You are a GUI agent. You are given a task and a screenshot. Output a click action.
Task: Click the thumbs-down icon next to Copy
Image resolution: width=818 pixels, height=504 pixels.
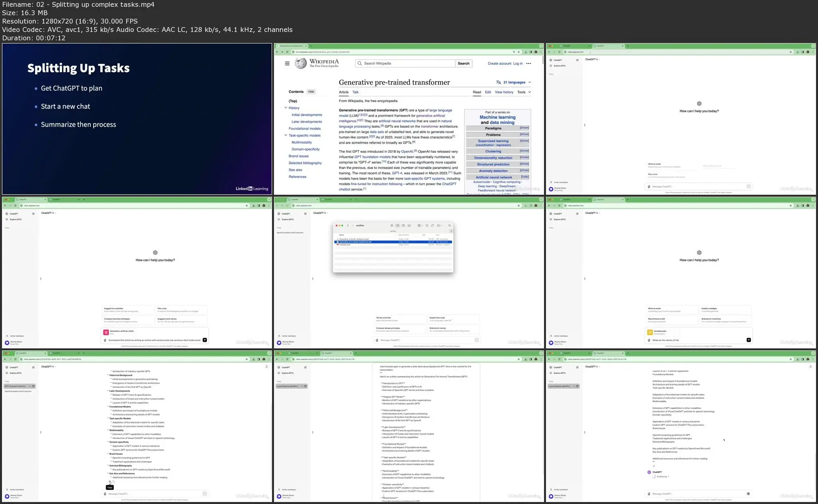coord(113,482)
